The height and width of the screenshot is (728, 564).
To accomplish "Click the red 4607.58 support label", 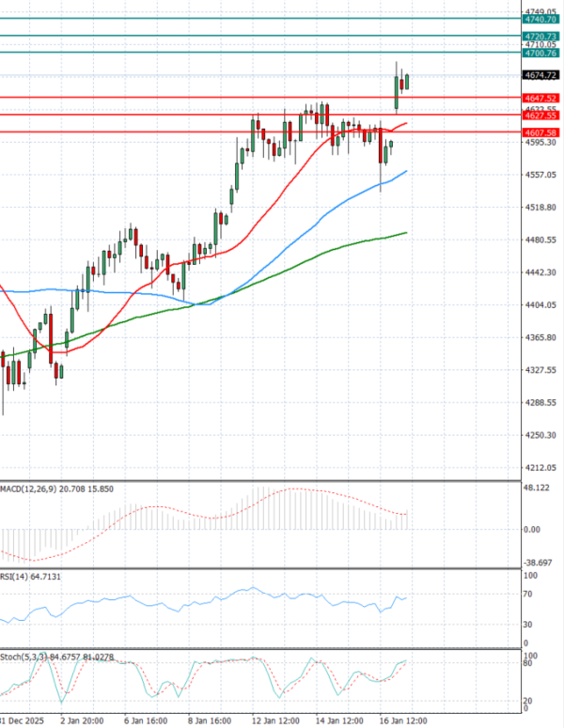I will coord(542,133).
